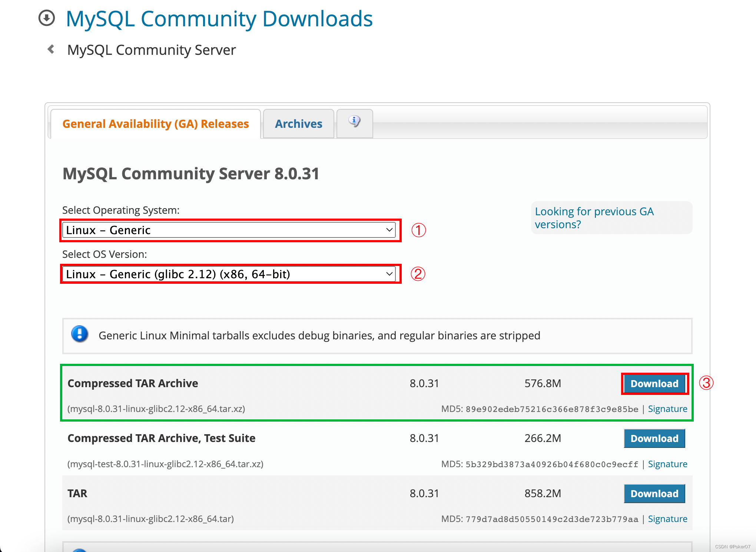Select filename mysql-8.0.31-linux-glibc2.12-x86_64.tar

click(150, 519)
